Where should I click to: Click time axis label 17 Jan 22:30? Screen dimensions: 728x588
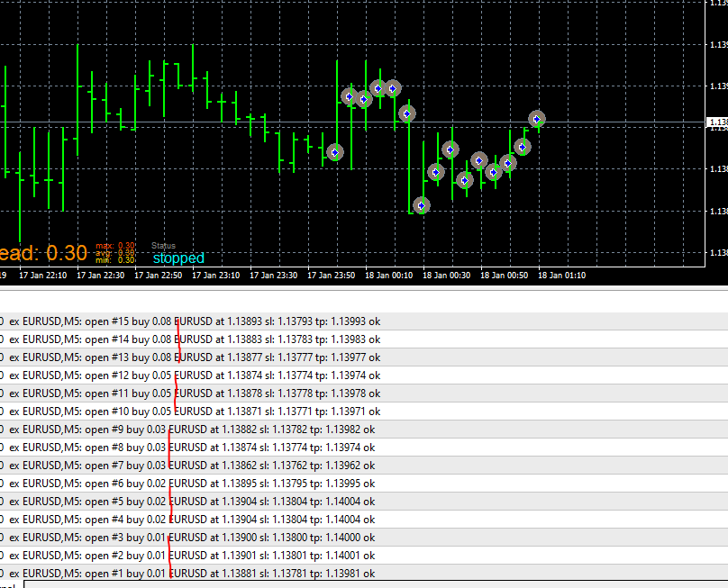[x=100, y=276]
